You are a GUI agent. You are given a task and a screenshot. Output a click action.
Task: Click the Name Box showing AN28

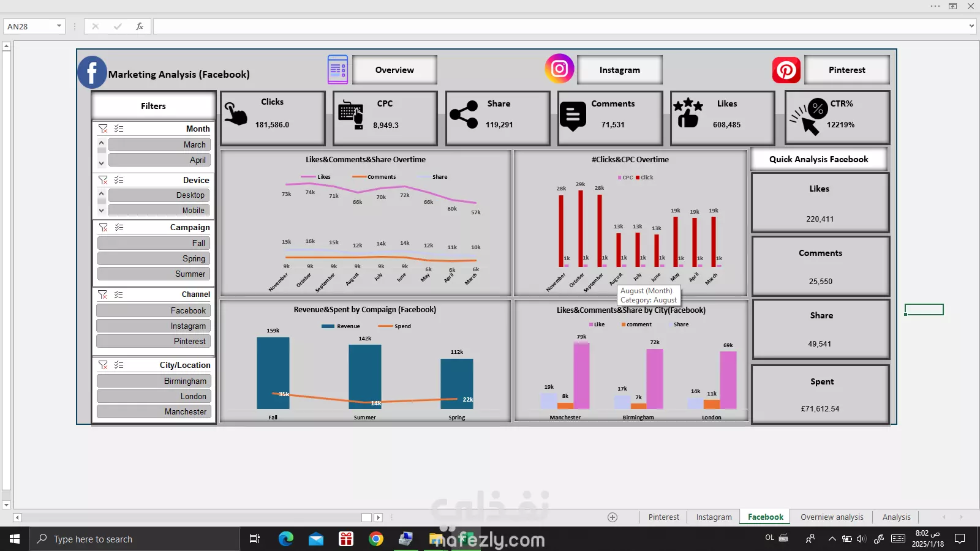pyautogui.click(x=31, y=26)
